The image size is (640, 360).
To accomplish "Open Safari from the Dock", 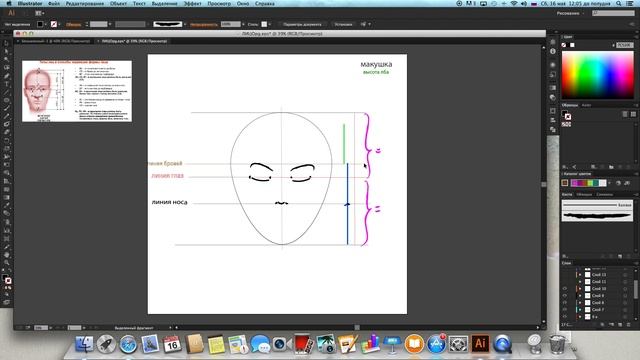I will tap(128, 344).
